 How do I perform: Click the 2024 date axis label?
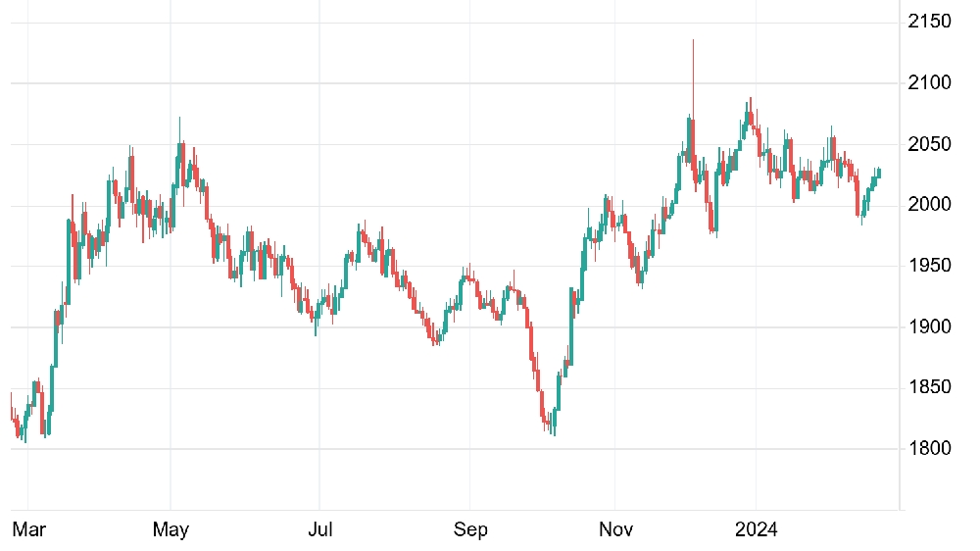point(756,529)
